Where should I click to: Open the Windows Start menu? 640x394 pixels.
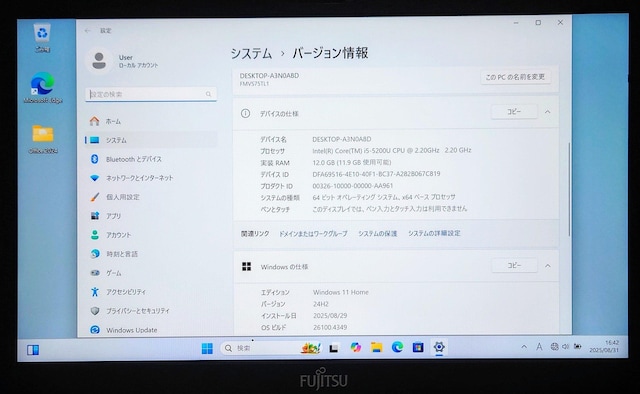[x=207, y=348]
